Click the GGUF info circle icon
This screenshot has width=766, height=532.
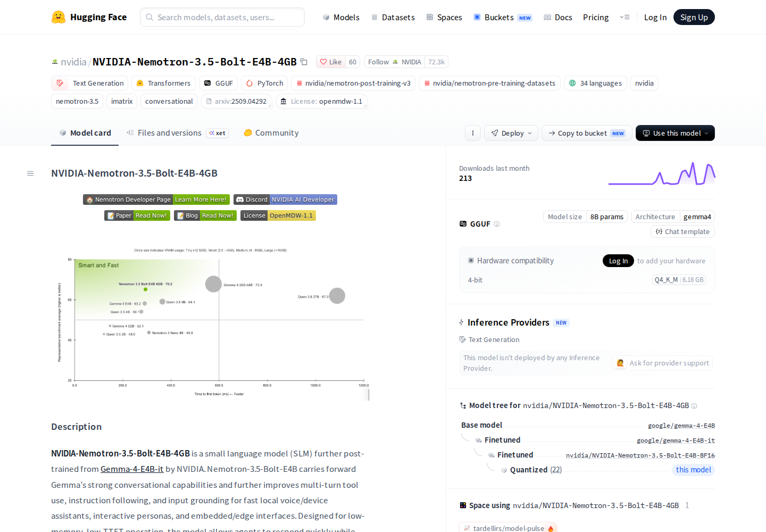point(497,224)
